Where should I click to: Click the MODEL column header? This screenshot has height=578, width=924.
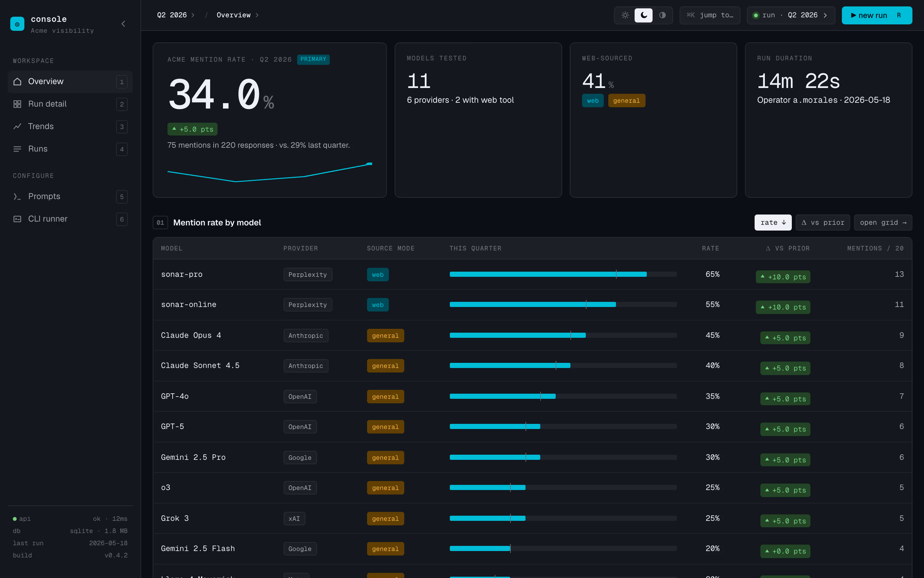click(172, 249)
